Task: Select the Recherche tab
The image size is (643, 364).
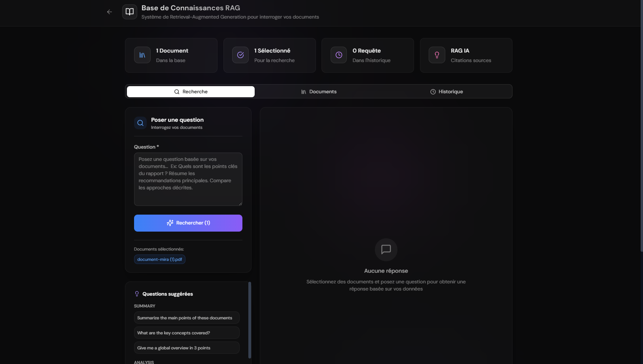Action: (190, 91)
